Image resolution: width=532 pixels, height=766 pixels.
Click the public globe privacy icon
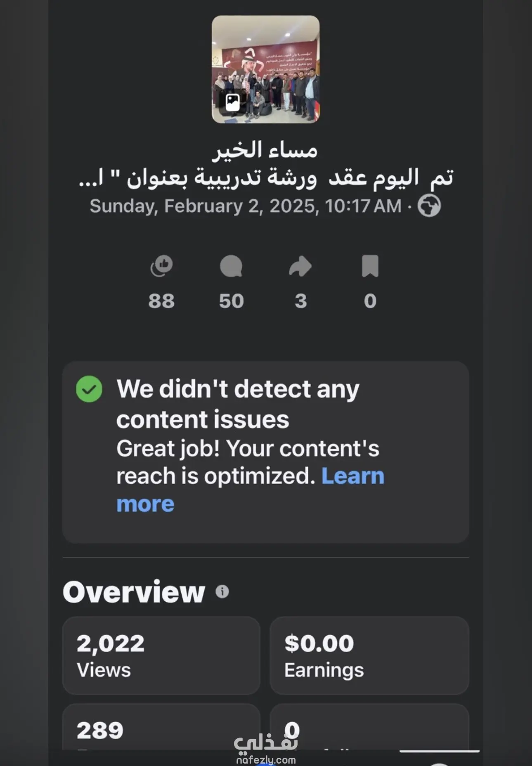pos(429,206)
